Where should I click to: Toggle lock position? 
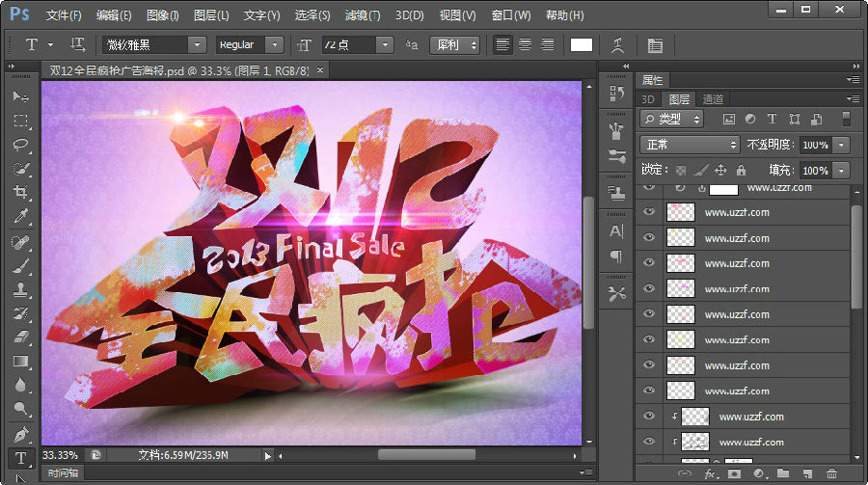[720, 171]
